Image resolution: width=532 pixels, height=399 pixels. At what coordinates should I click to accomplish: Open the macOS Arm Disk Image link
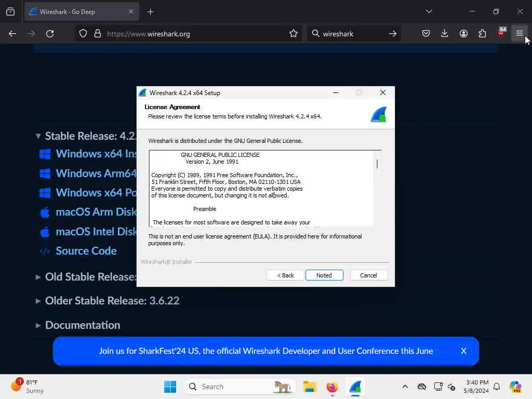96,212
